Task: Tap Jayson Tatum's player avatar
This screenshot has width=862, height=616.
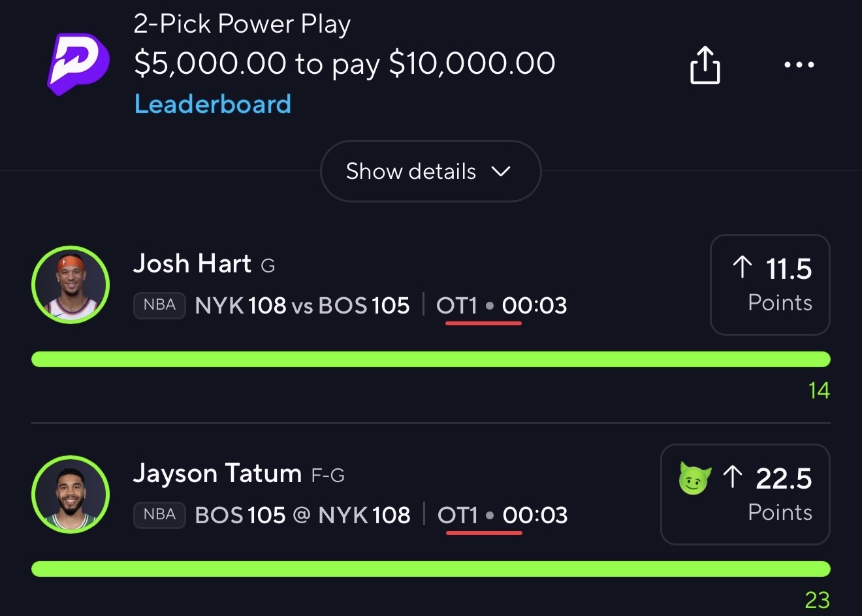Action: coord(71,494)
